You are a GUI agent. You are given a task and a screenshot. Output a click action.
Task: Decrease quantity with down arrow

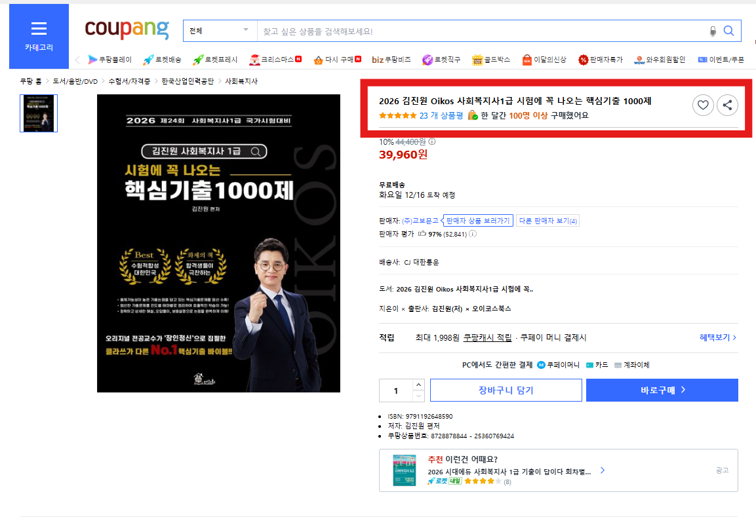418,396
